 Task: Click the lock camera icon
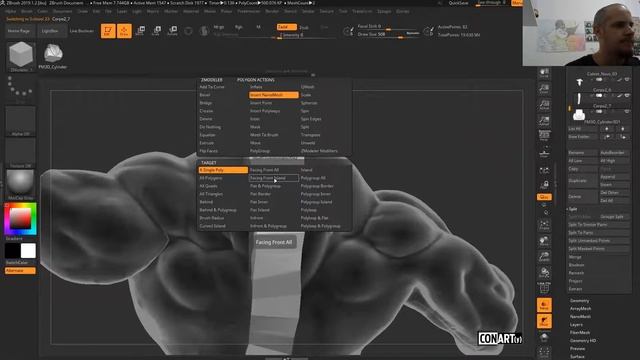pyautogui.click(x=544, y=184)
